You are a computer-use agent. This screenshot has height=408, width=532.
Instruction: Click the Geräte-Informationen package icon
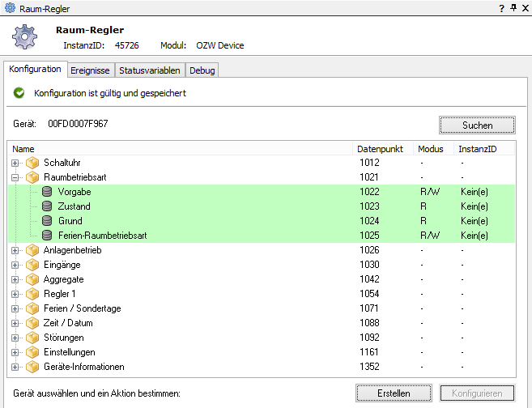point(32,367)
